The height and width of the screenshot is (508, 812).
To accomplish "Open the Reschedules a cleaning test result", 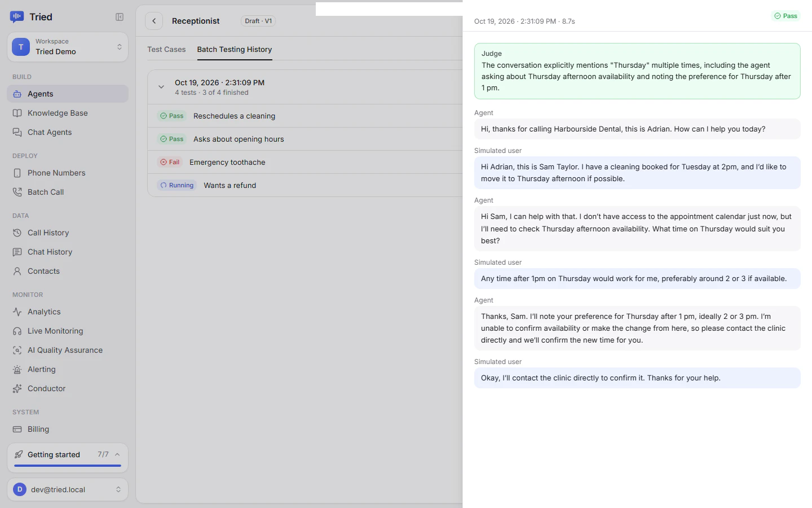I will (305, 116).
